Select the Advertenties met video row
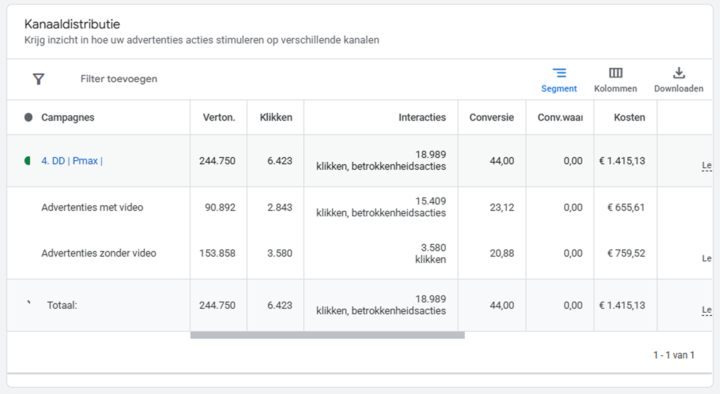This screenshot has height=394, width=720. 359,208
